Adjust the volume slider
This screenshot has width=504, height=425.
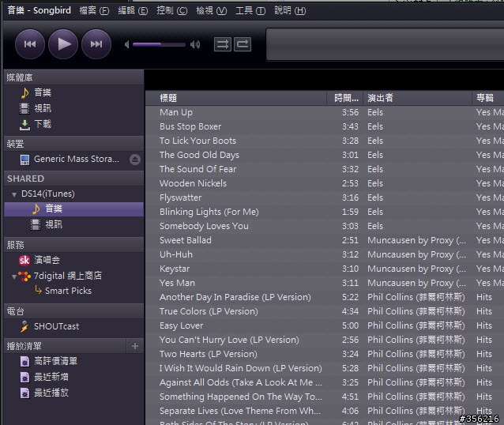(159, 44)
